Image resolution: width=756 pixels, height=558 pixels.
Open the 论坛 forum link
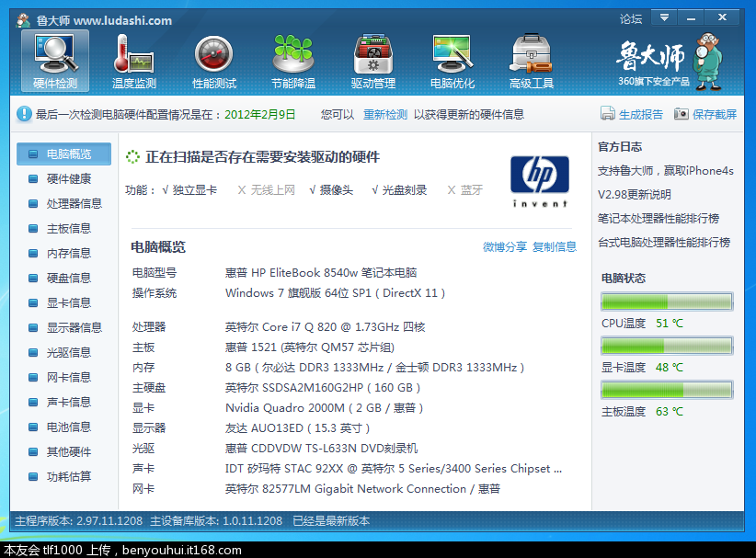(631, 18)
